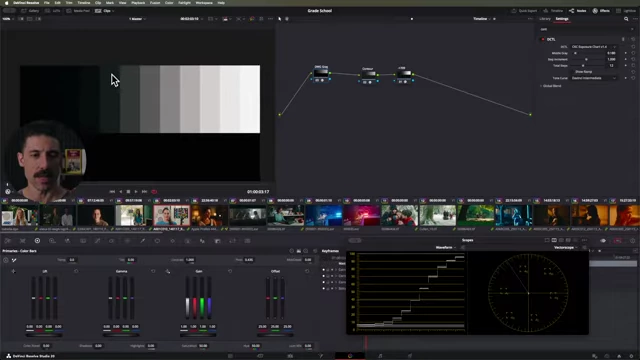This screenshot has width=640, height=360.
Task: Open the viewer timecode dropdown
Action: (191, 19)
